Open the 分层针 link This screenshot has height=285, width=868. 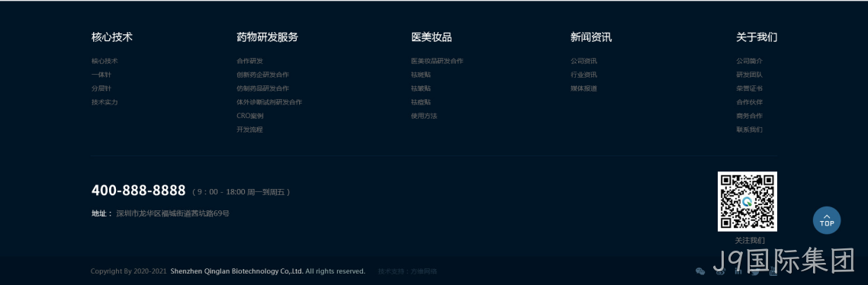point(101,88)
